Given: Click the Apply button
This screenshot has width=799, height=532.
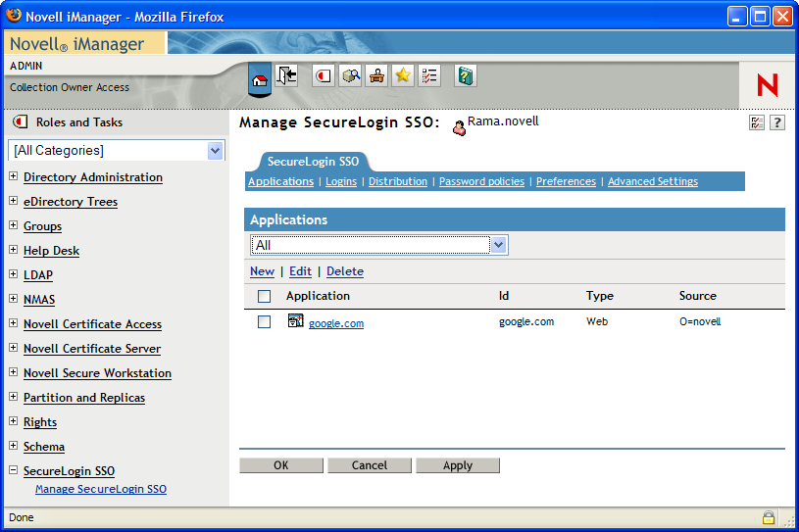Looking at the screenshot, I should (x=458, y=465).
